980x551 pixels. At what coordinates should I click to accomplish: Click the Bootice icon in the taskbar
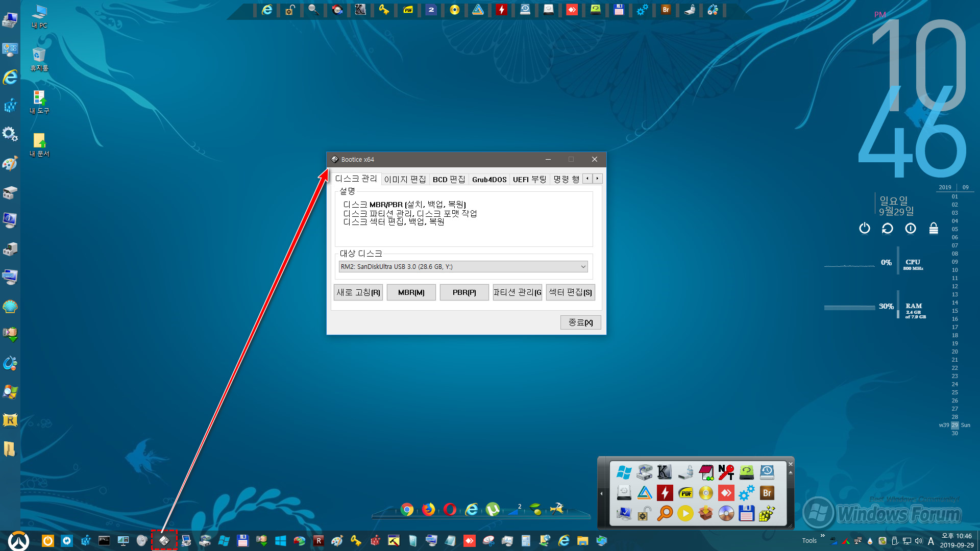point(164,541)
